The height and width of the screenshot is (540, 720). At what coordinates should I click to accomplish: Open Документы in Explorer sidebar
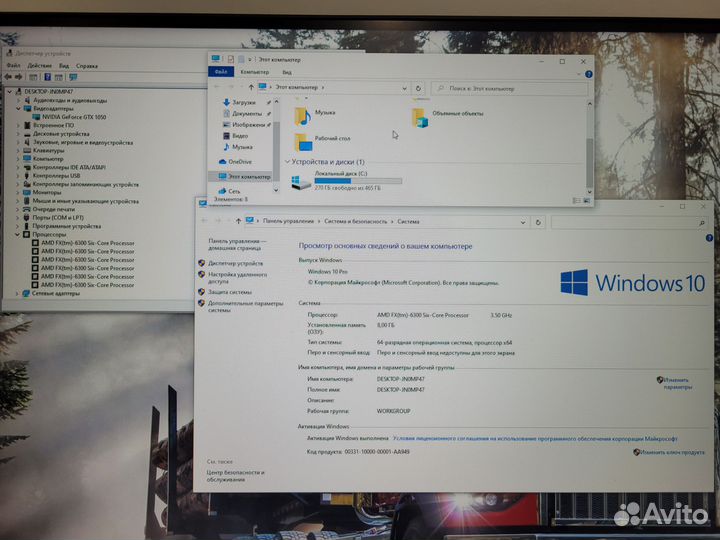[247, 113]
